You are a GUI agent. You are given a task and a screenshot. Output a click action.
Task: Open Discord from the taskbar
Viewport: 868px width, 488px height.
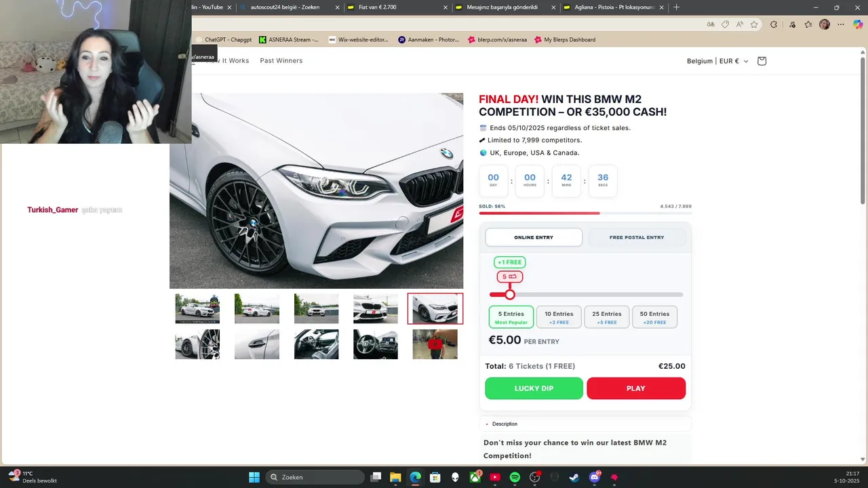[x=595, y=477]
